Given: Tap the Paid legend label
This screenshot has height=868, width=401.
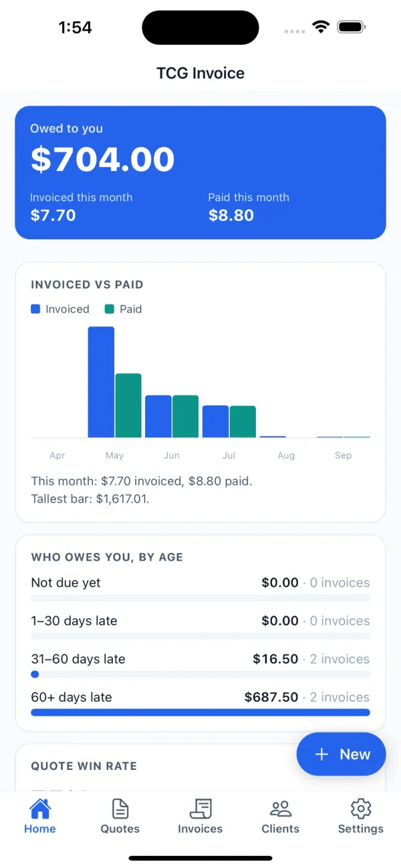Looking at the screenshot, I should point(131,309).
